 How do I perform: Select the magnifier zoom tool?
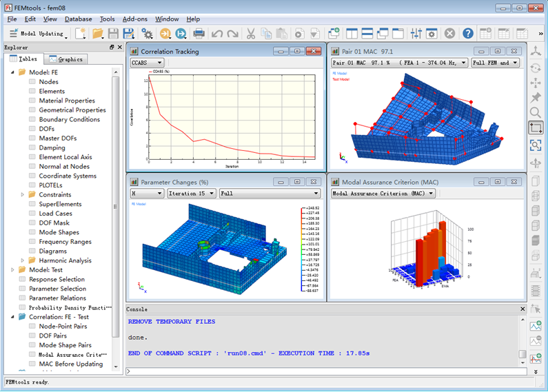pyautogui.click(x=536, y=112)
